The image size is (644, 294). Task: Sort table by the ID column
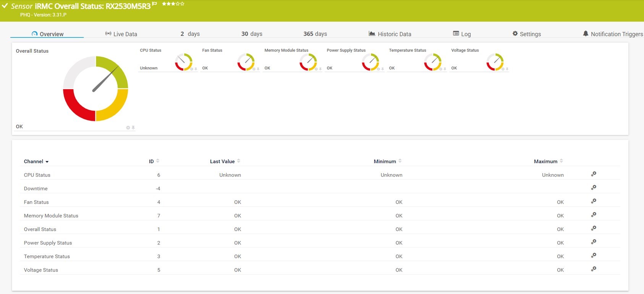tap(158, 161)
